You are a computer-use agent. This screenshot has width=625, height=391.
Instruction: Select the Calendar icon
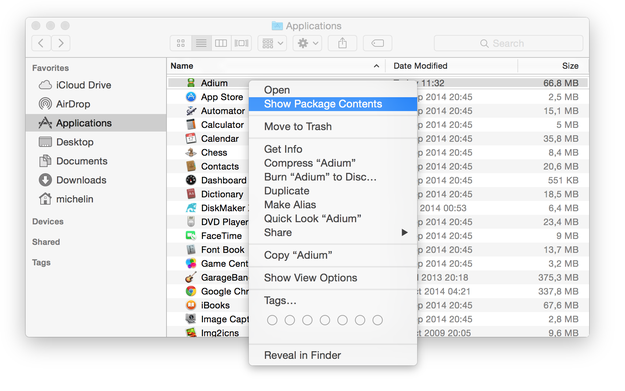191,139
